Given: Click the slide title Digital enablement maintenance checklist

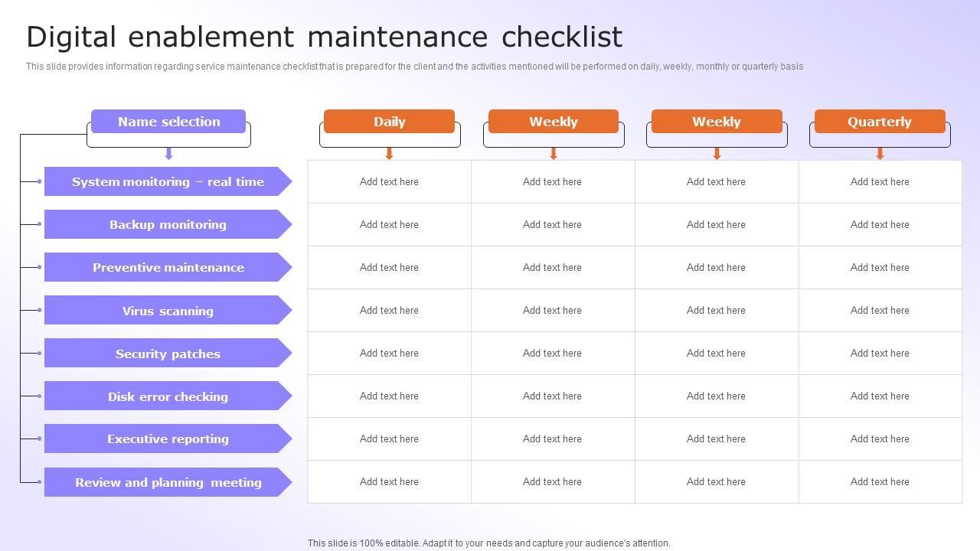Looking at the screenshot, I should pyautogui.click(x=325, y=37).
